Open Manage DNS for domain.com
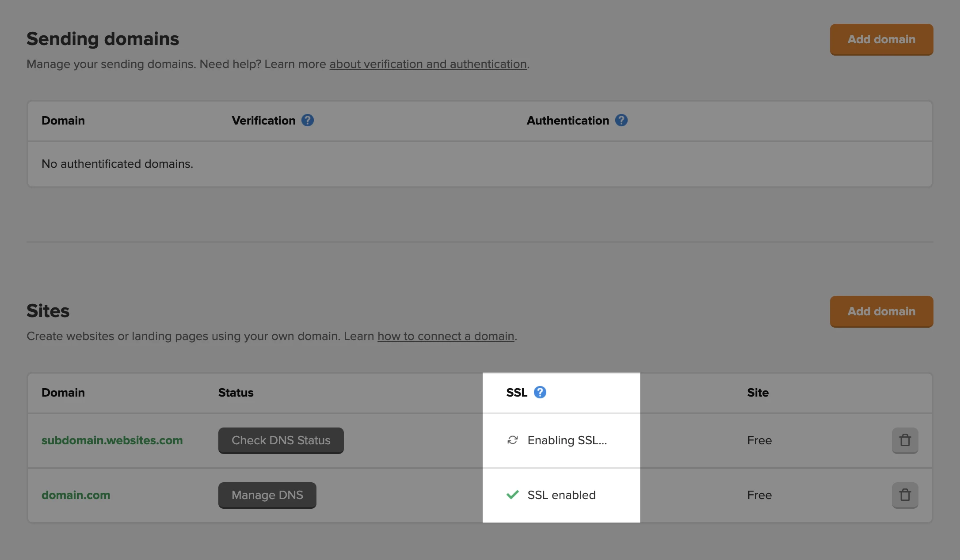Viewport: 960px width, 560px height. pos(267,495)
